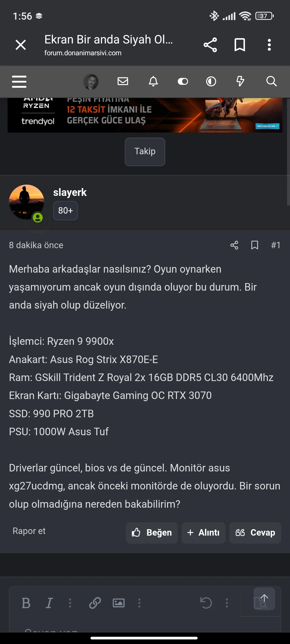Expand more text options after Italic button
This screenshot has height=644, width=290.
coord(70,603)
